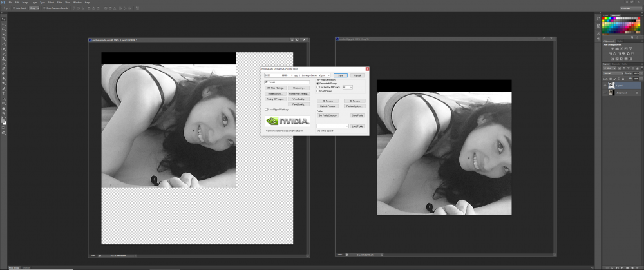Select the Move tool
Image resolution: width=644 pixels, height=270 pixels.
(x=4, y=19)
